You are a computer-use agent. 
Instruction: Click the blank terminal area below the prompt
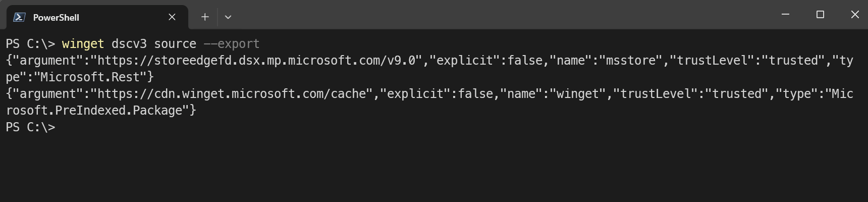pyautogui.click(x=434, y=167)
